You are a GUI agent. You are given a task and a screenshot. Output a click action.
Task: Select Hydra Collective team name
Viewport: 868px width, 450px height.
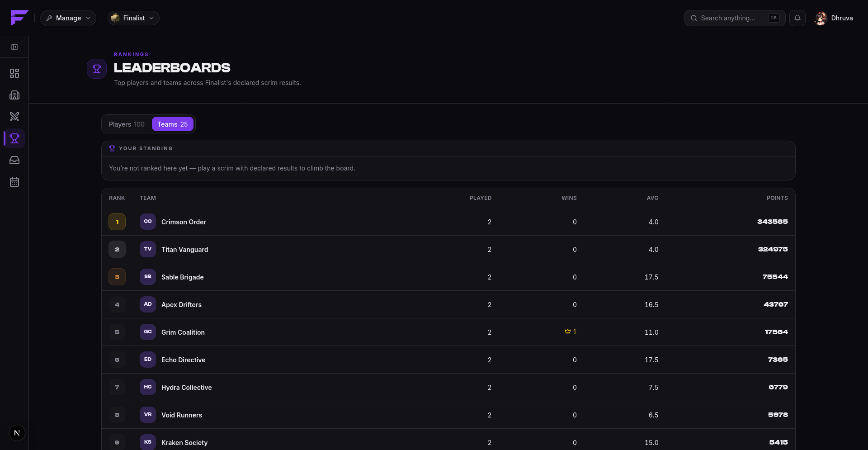187,388
